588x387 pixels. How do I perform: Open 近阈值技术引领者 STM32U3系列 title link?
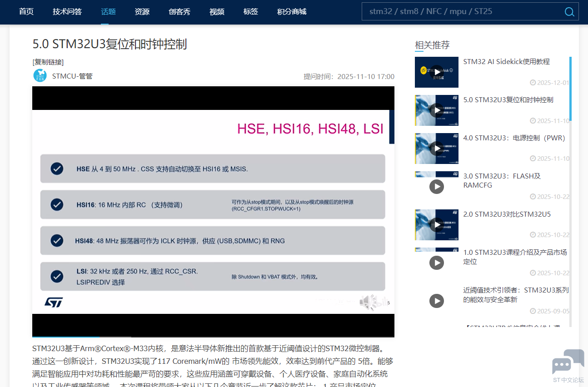[x=516, y=295]
